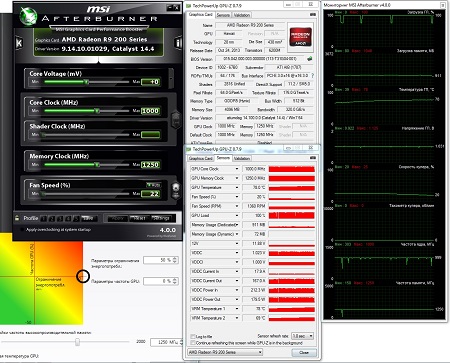
Task: Click the Core Voltage value box +0
Action: 150,82
